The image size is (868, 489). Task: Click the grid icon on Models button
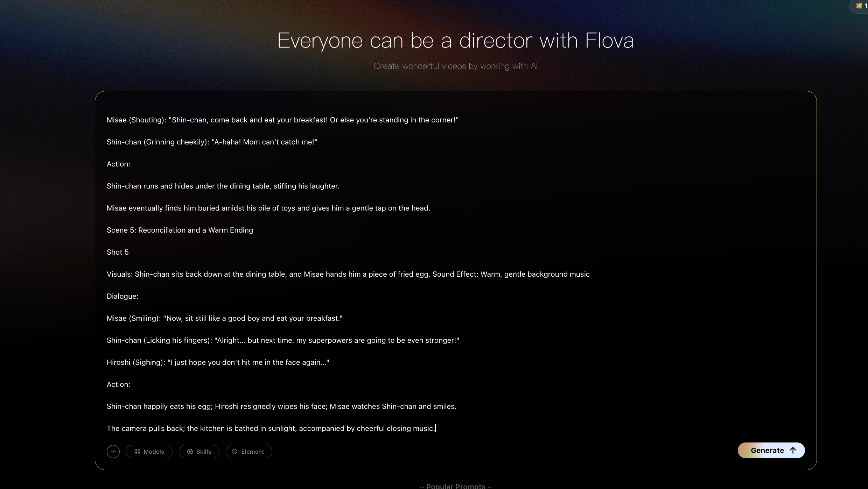tap(137, 452)
